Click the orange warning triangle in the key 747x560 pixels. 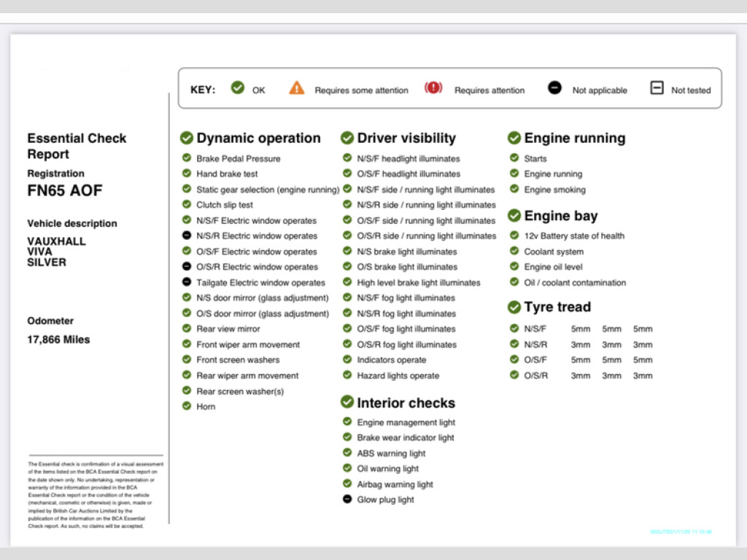[296, 88]
